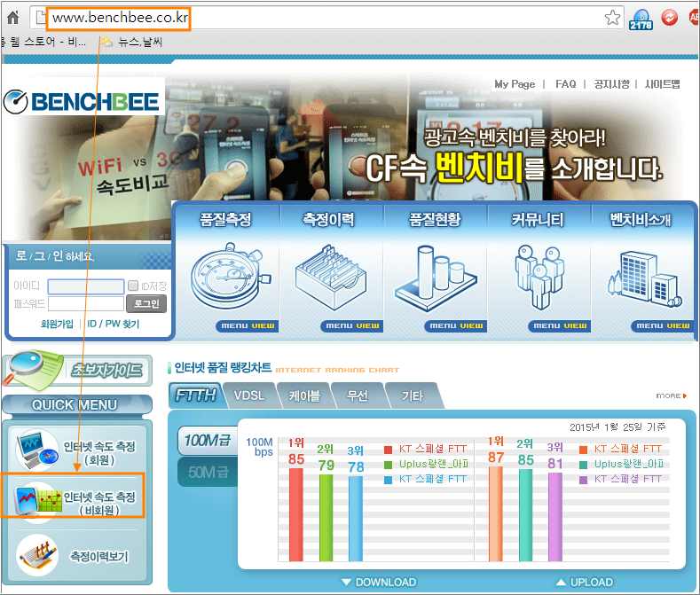Click the 측정이력 menu heading

(x=328, y=219)
